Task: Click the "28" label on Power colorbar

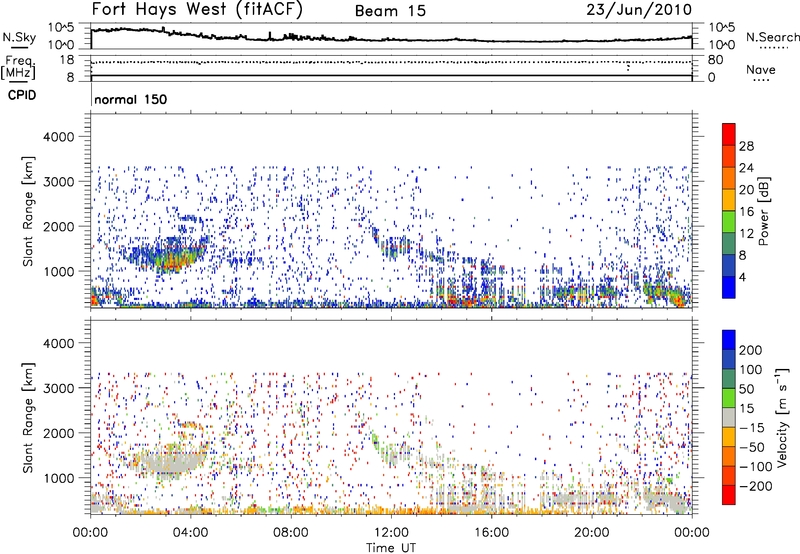Action: [x=746, y=146]
